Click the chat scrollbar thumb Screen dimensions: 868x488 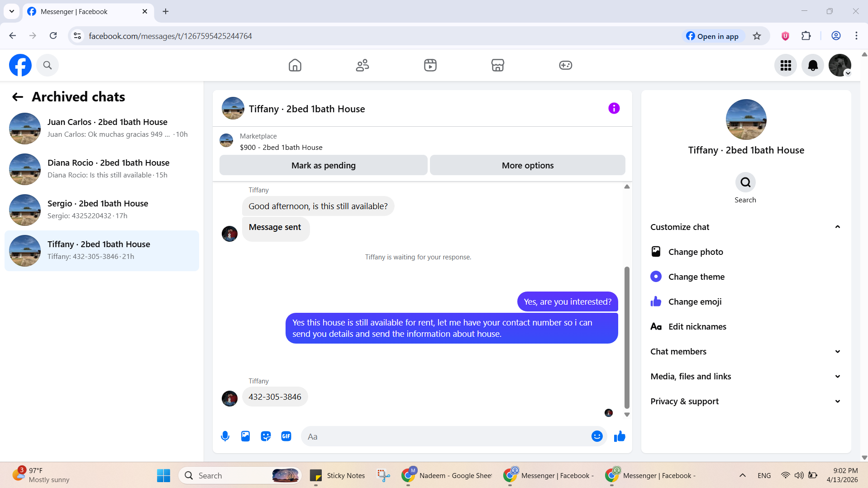(x=627, y=337)
